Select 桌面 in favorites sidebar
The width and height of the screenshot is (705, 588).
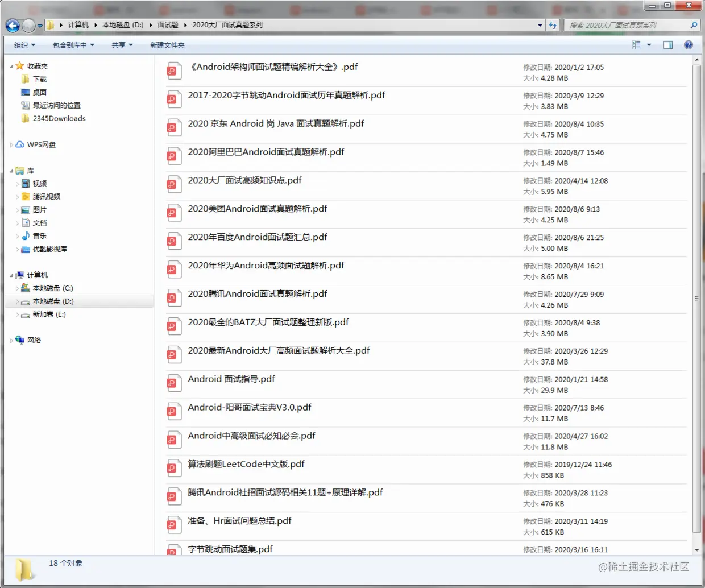coord(40,92)
